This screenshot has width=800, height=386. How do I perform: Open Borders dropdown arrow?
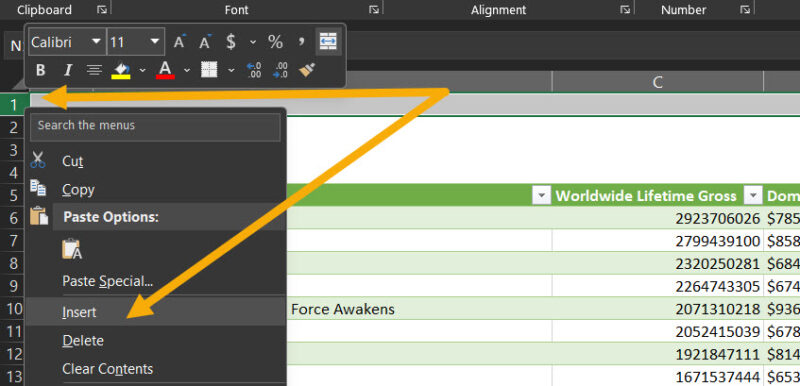tap(231, 70)
